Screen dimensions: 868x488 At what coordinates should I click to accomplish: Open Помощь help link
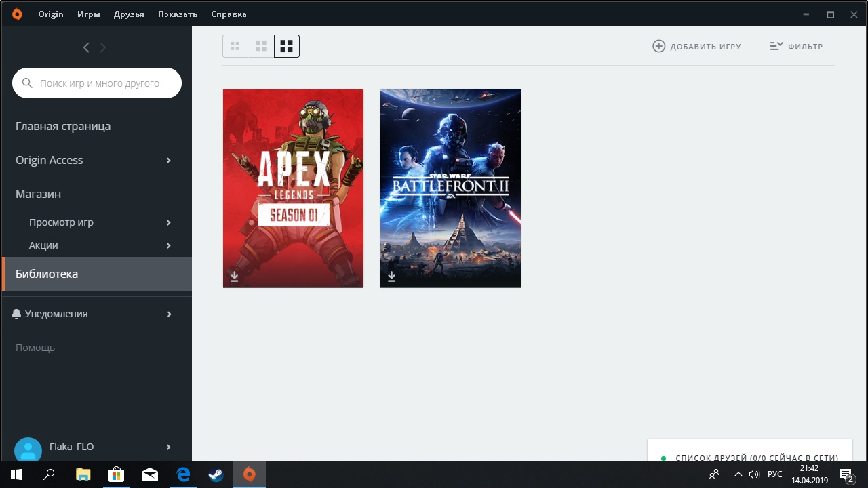(35, 348)
